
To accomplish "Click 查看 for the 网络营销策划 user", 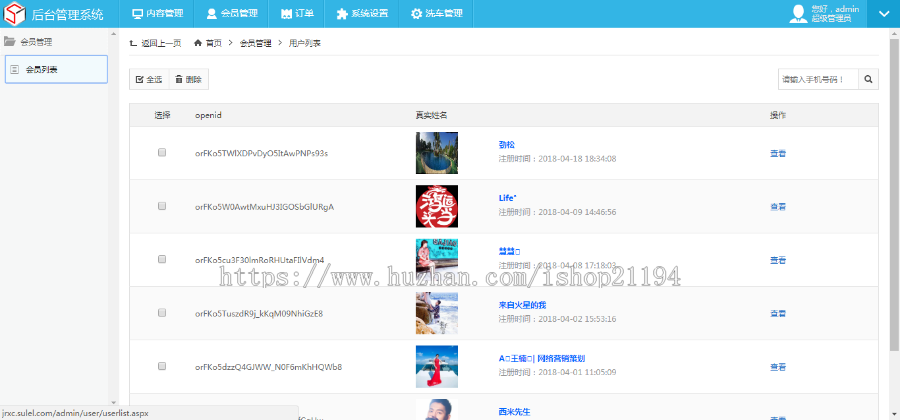I will click(x=778, y=367).
